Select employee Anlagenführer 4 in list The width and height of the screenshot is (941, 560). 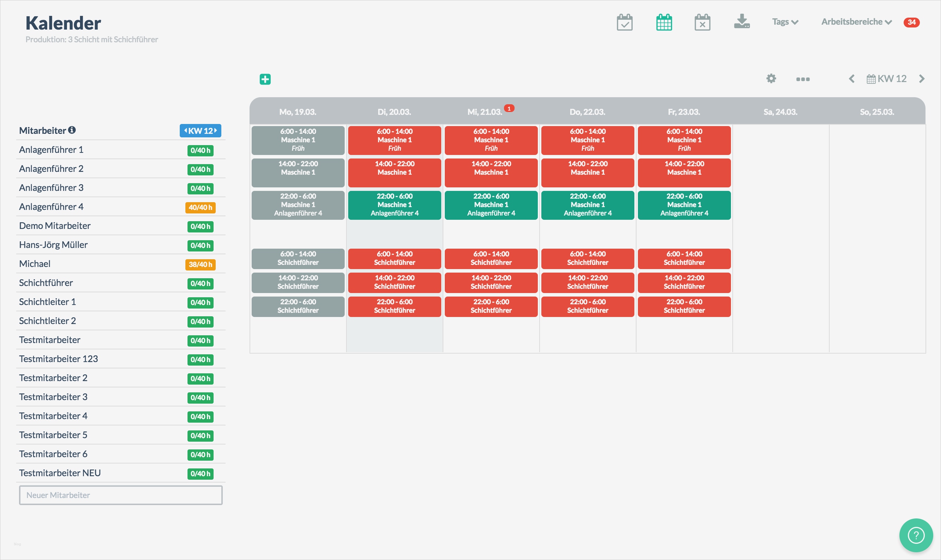[x=51, y=207]
